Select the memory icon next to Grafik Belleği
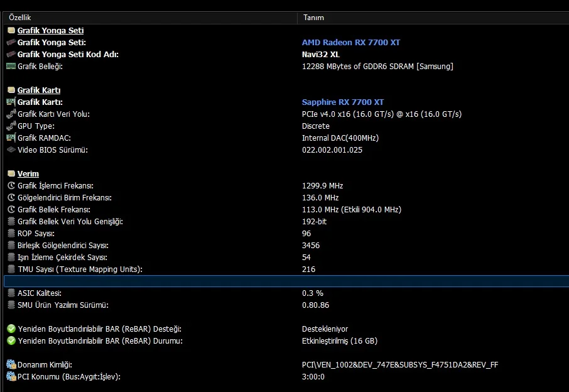The height and width of the screenshot is (392, 569). [11, 67]
